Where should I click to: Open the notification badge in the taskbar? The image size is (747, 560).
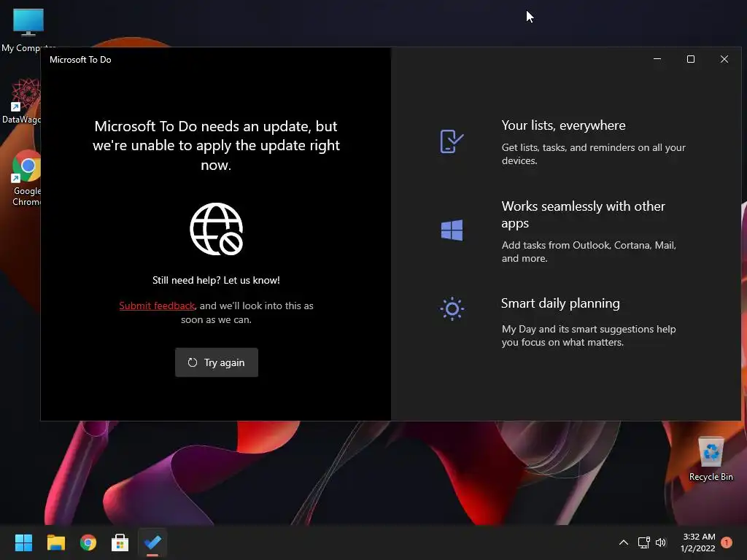[x=727, y=542]
